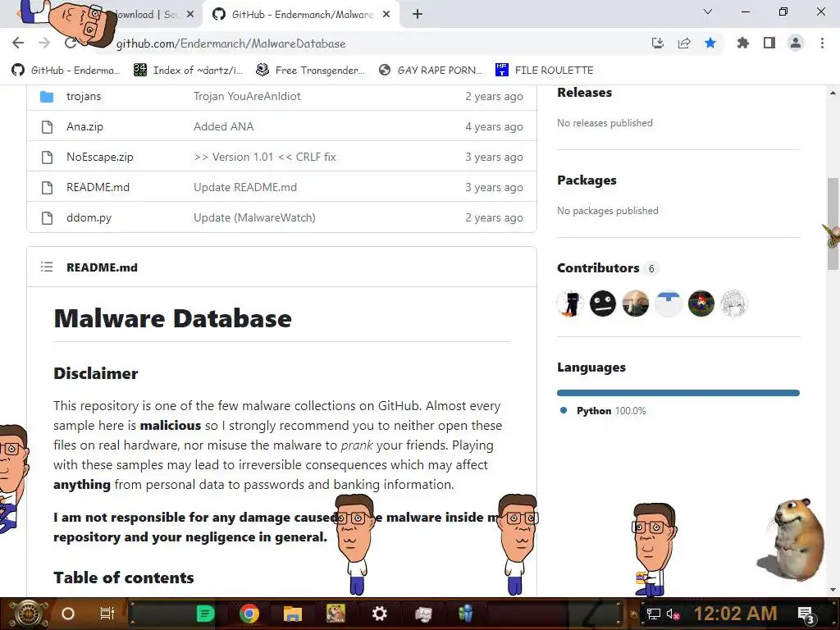The width and height of the screenshot is (840, 630).
Task: Click the file icon beside ddom.py
Action: [x=47, y=218]
